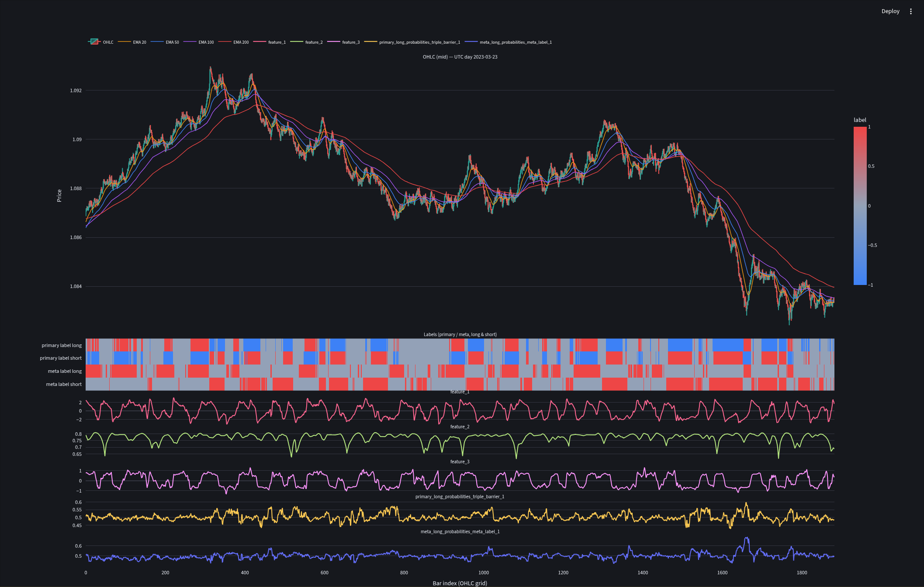Click the Deploy button
Image resolution: width=924 pixels, height=587 pixels.
click(890, 11)
